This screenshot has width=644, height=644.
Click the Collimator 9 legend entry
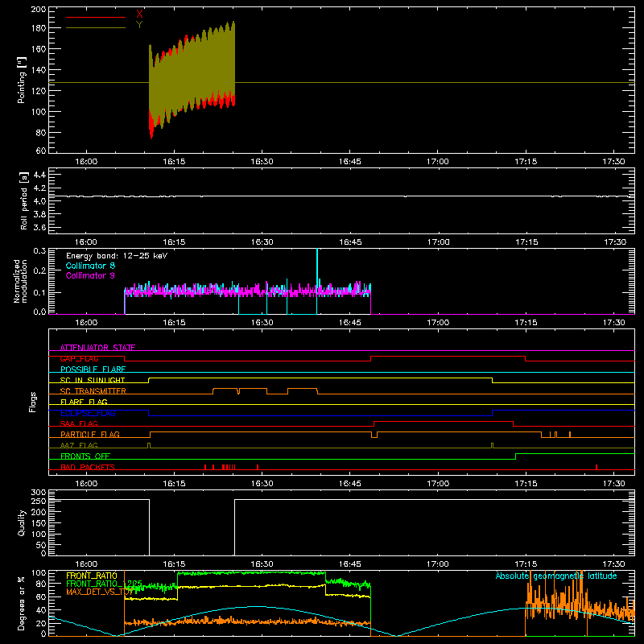(90, 275)
